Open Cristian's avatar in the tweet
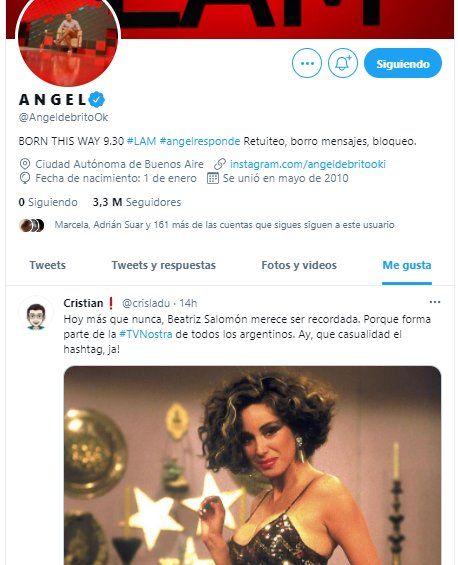The height and width of the screenshot is (565, 458). 36,316
